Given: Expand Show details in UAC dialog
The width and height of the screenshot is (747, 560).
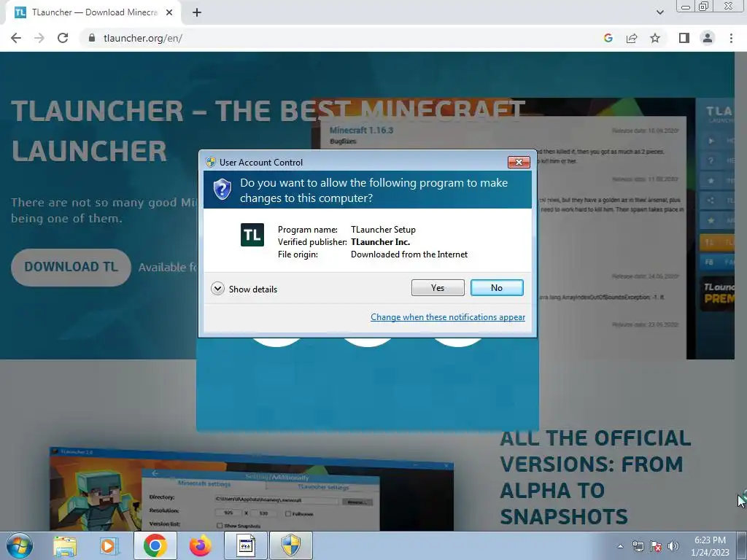Looking at the screenshot, I should coord(244,289).
